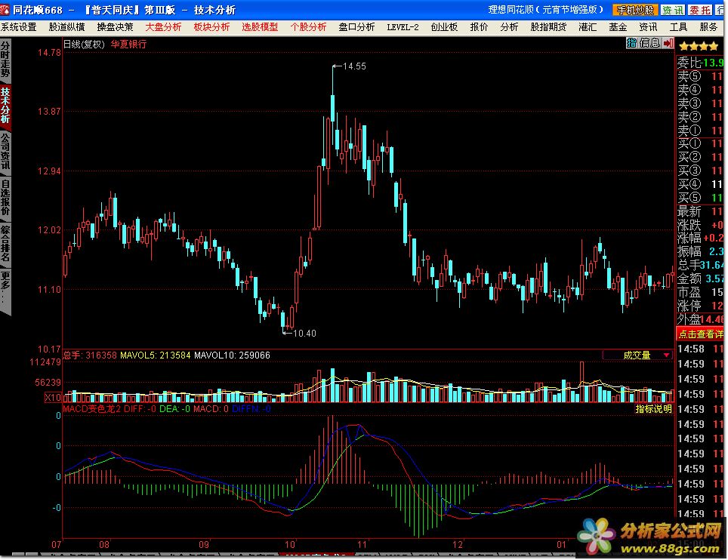Click the 卖⑤ sell-five quote row
This screenshot has width=728, height=560.
(700, 76)
